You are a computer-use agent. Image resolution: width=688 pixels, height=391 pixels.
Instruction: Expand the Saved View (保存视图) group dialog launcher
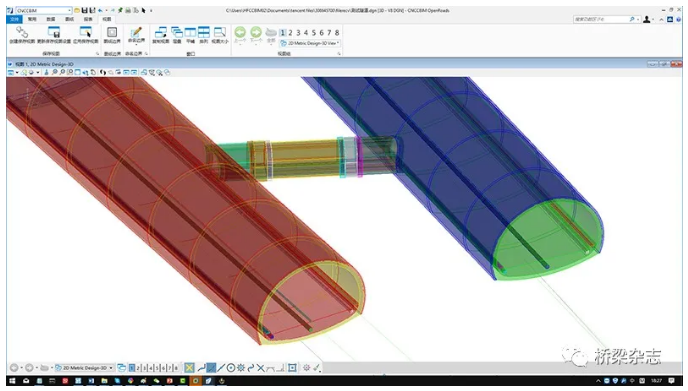(97, 54)
